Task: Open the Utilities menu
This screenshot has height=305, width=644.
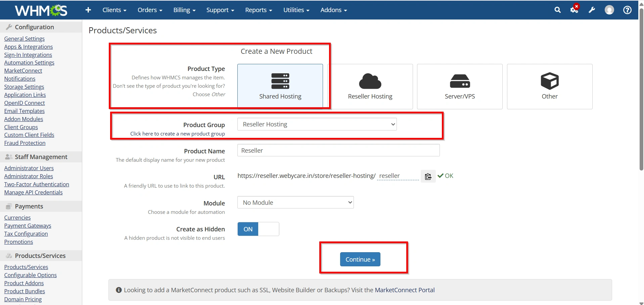Action: 296,10
